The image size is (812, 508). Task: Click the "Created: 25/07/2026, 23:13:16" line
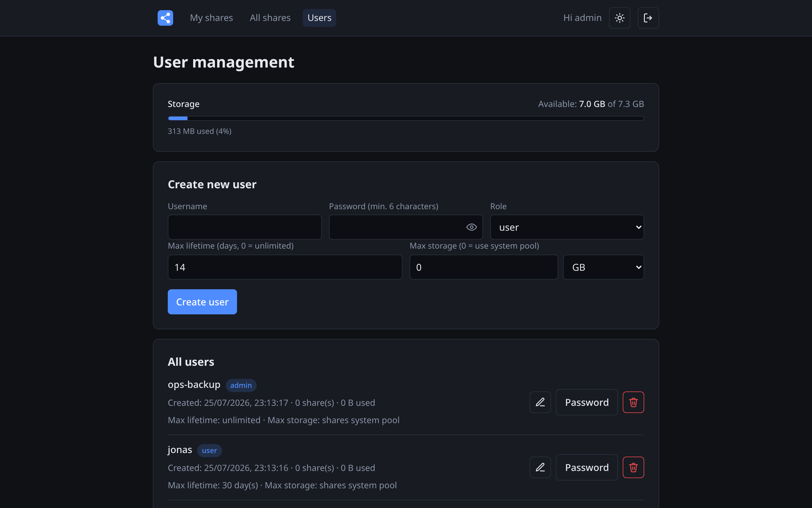pyautogui.click(x=271, y=468)
